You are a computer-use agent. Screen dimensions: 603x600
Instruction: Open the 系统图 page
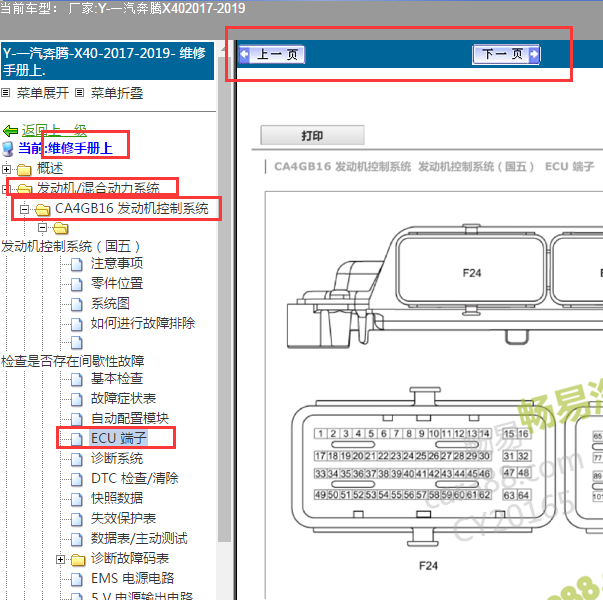(x=110, y=303)
